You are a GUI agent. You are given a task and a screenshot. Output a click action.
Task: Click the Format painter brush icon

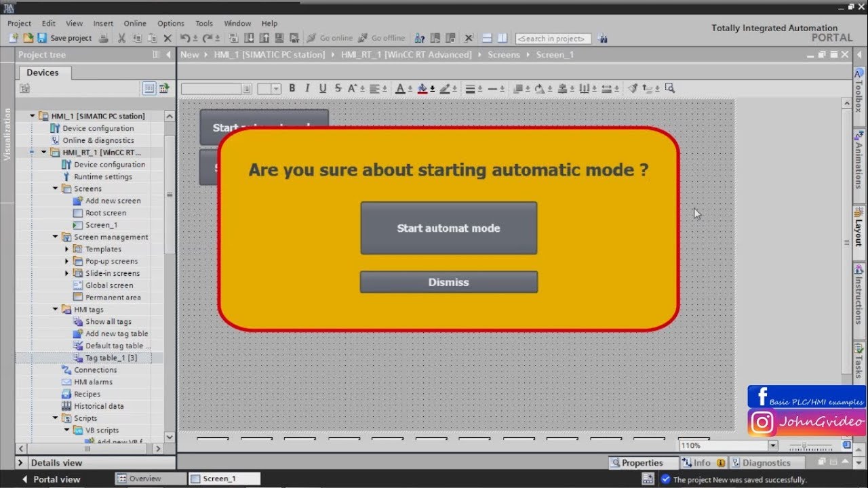click(x=632, y=88)
